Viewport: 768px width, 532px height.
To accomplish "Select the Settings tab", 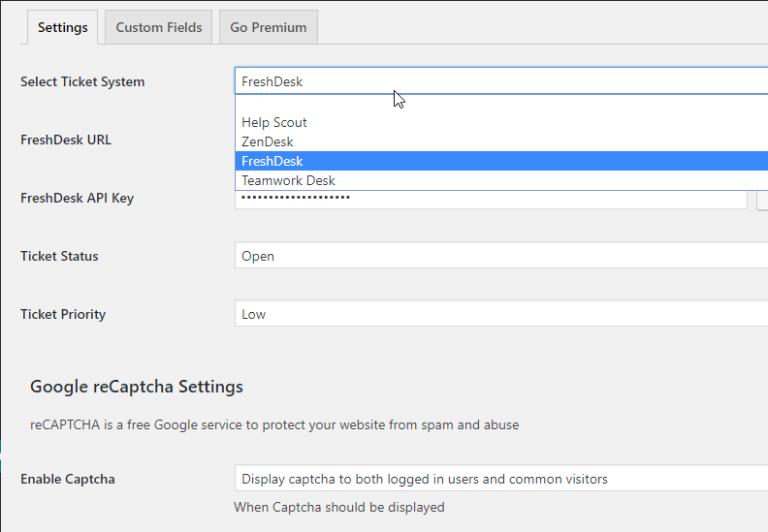I will (x=63, y=27).
